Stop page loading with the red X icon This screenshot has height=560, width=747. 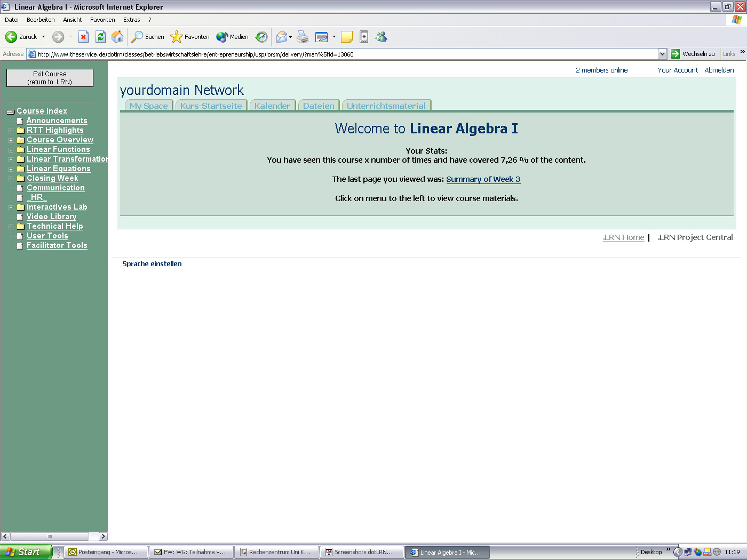pos(84,36)
